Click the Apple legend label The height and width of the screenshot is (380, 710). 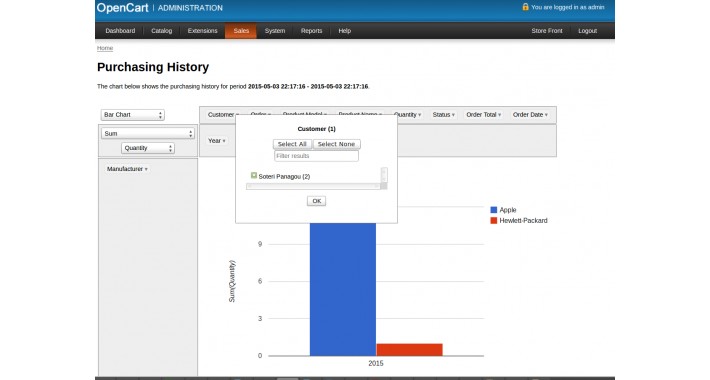[508, 210]
